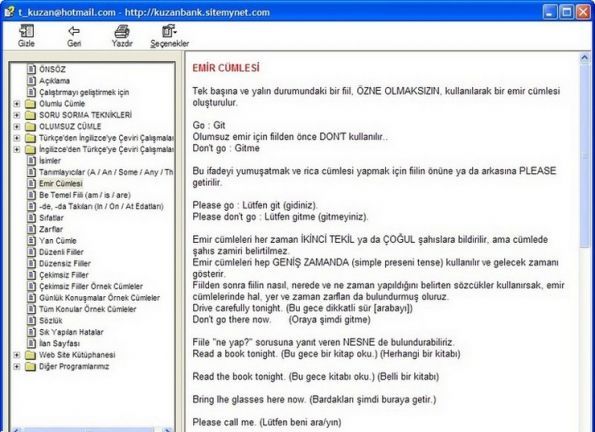This screenshot has width=595, height=432.
Task: Click the page icon beside Sözlük
Action: click(31, 320)
